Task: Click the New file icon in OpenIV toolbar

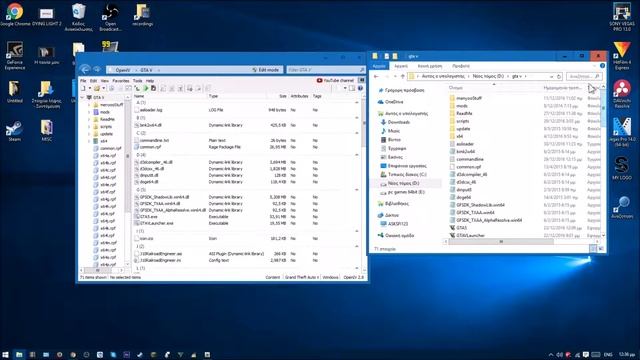Action: (x=84, y=88)
